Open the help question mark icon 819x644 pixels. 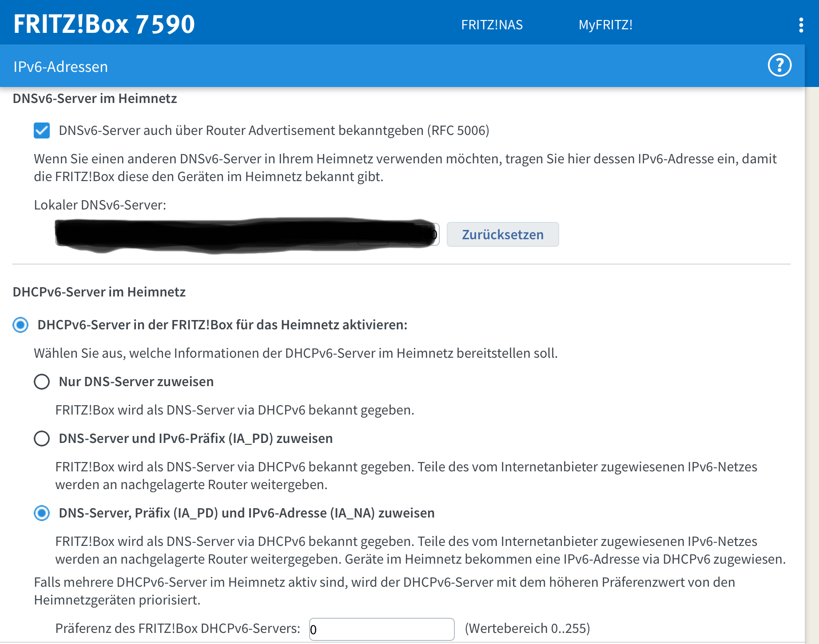[x=779, y=66]
